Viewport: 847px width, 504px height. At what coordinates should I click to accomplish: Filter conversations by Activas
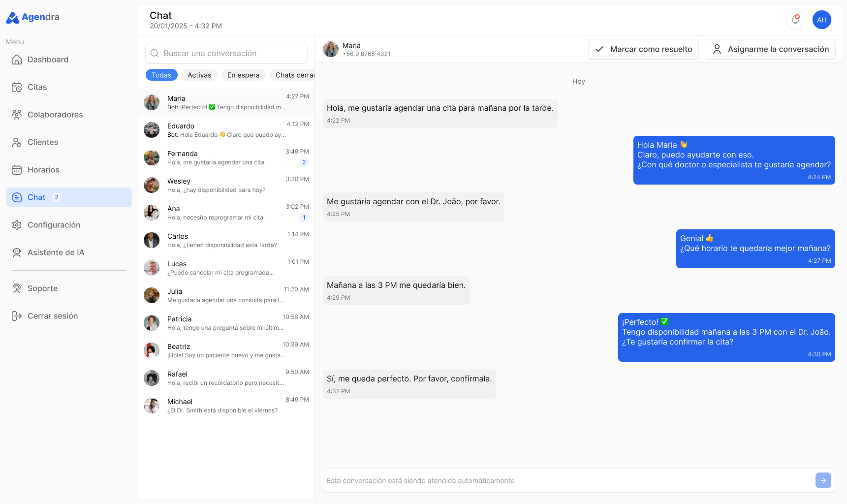(199, 75)
